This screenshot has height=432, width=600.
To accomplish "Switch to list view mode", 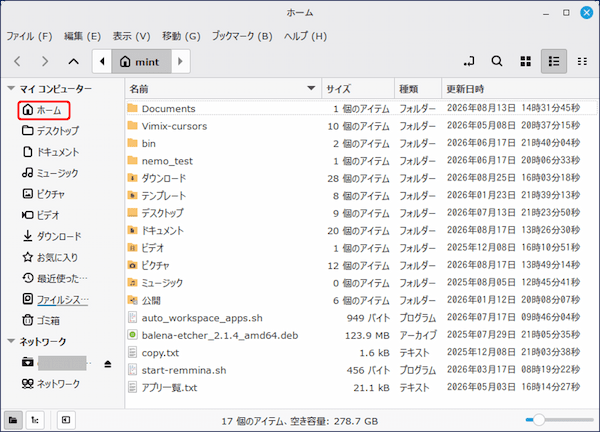I will point(554,61).
